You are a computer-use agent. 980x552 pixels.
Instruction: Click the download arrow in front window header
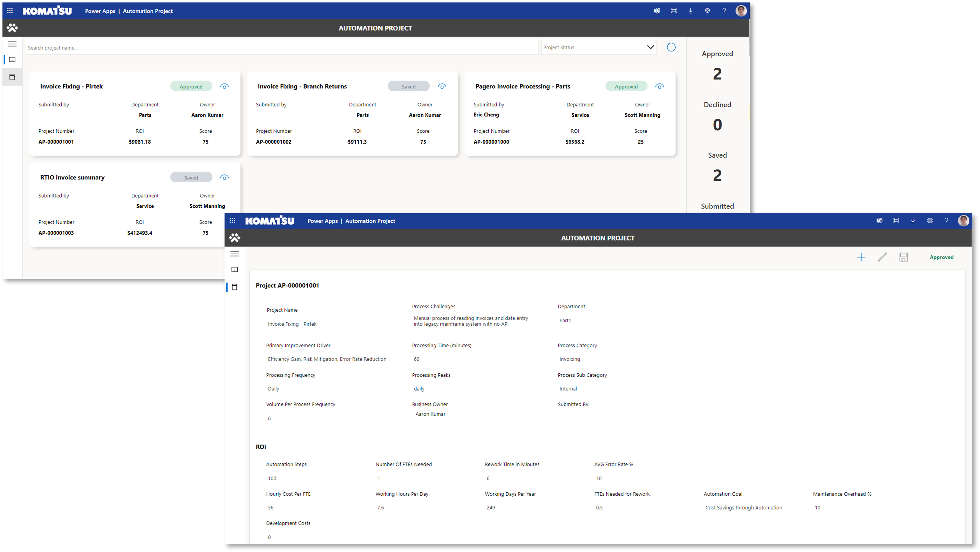point(913,221)
